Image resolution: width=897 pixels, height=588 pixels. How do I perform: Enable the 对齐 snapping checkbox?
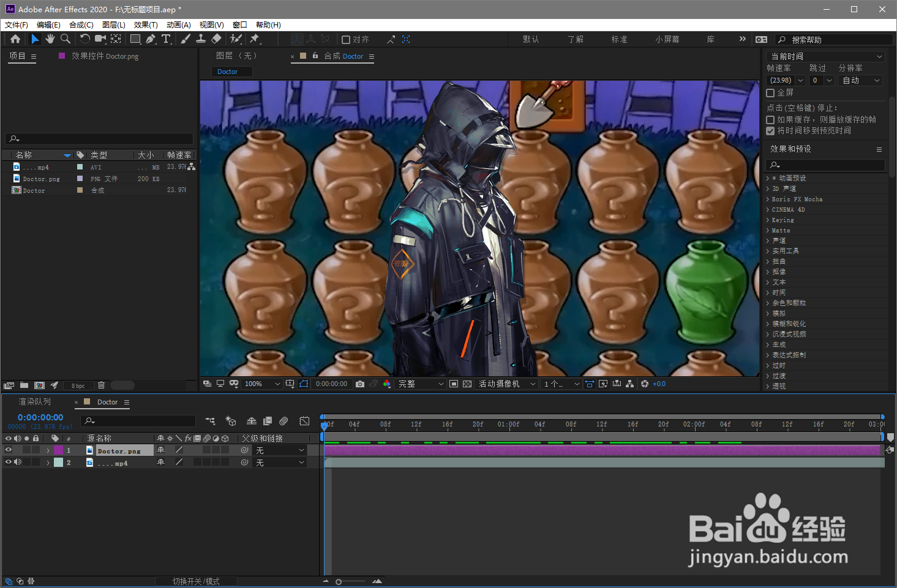(346, 40)
